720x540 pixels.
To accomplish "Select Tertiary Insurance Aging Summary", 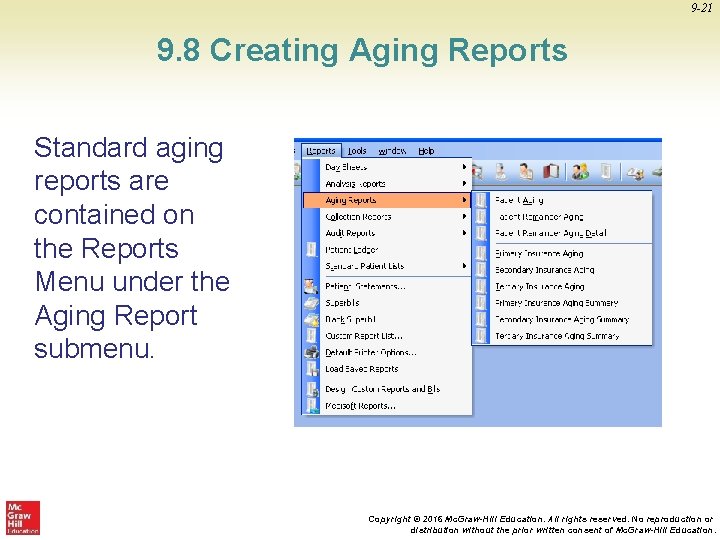I will click(x=562, y=336).
